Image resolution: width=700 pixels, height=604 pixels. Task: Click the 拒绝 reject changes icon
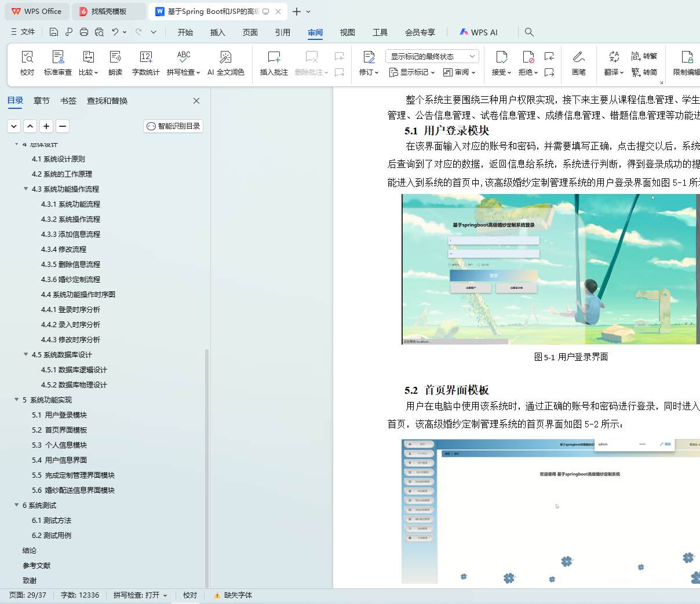click(x=528, y=57)
